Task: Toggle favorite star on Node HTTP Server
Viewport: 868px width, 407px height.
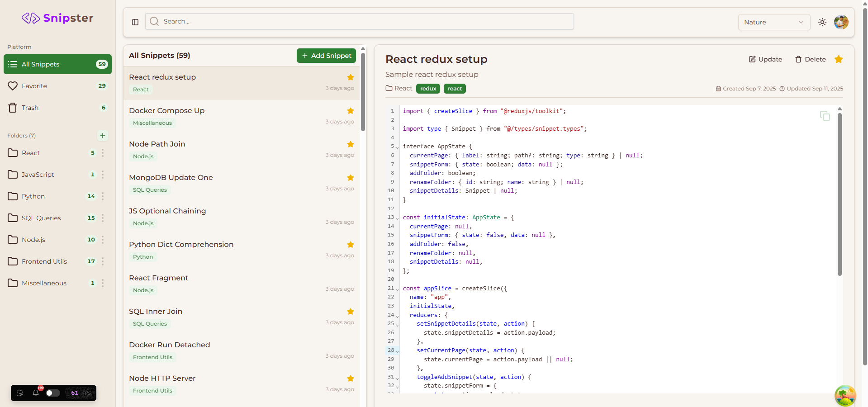Action: pyautogui.click(x=351, y=379)
